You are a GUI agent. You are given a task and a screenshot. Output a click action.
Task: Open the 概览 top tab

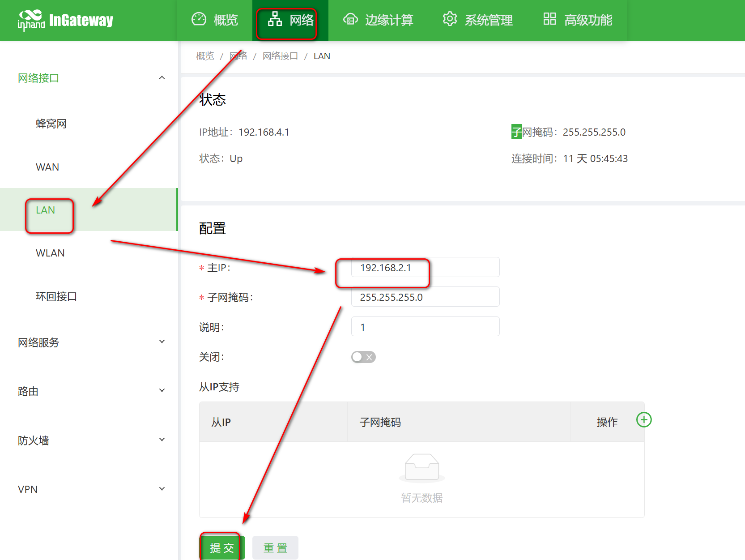215,20
